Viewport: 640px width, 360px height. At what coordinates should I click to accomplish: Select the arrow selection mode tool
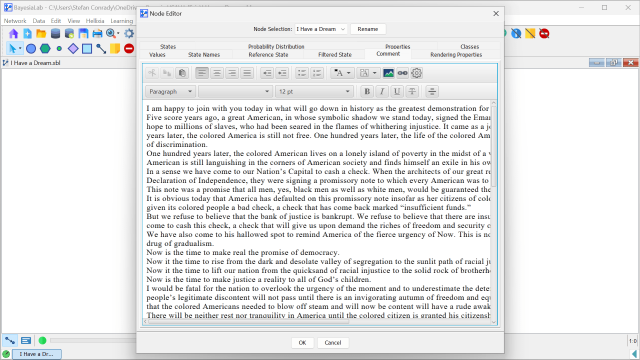(12, 49)
